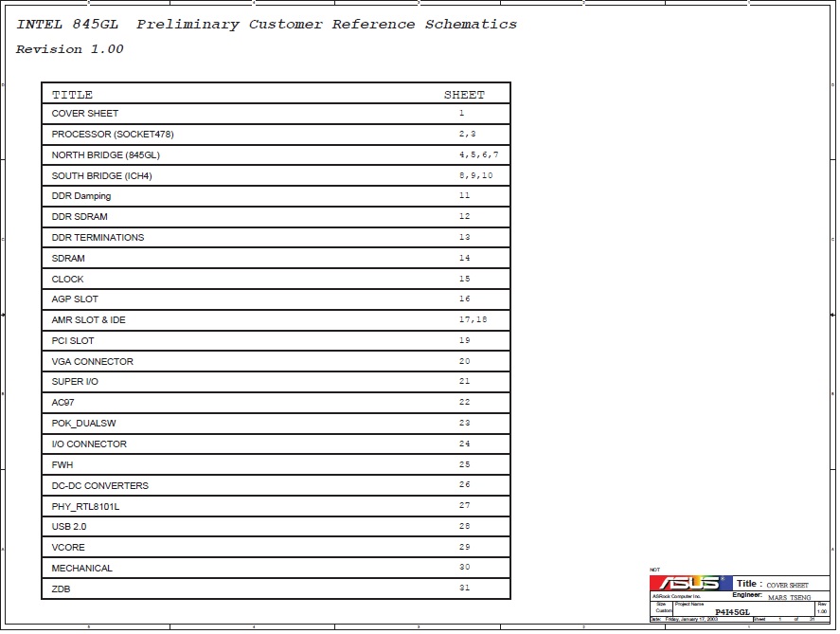Click sheet numbers '17,18' for AMR SLOT & IDE
The height and width of the screenshot is (634, 840).
[474, 319]
